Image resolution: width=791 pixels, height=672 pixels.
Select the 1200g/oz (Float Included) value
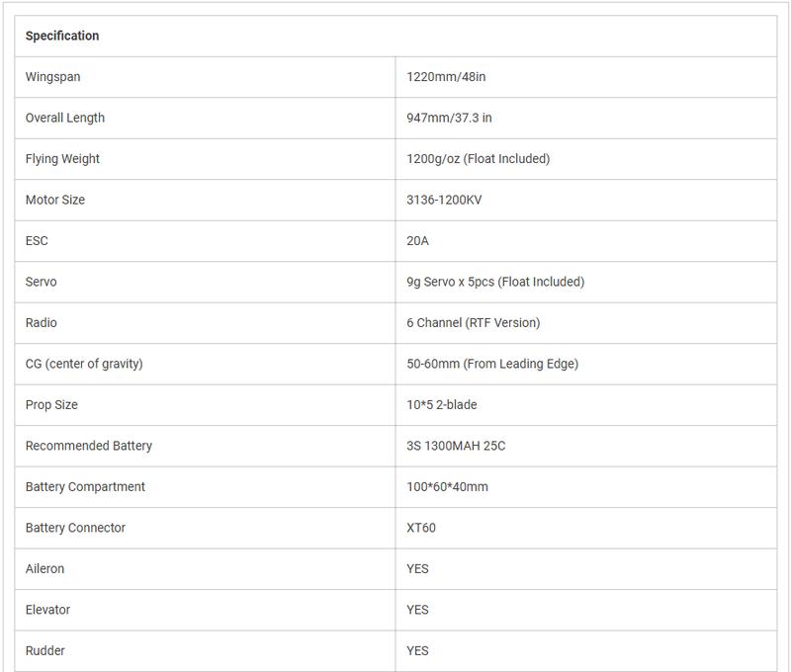478,158
